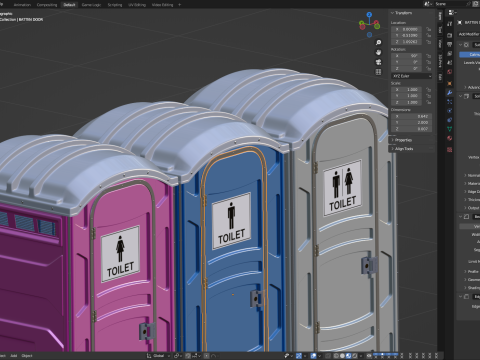The image size is (480, 360).
Task: Toggle lock on Rotation X
Action: point(429,56)
